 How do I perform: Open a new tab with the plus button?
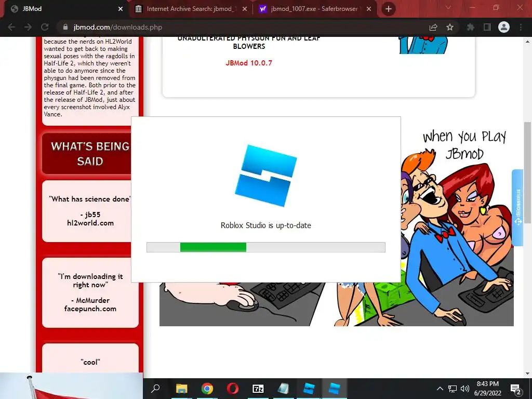point(389,9)
